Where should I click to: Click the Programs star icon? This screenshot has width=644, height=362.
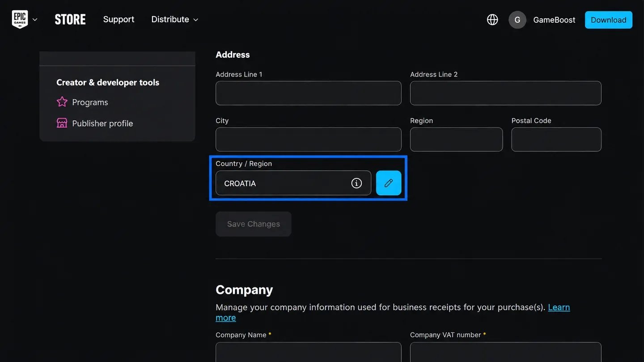[62, 102]
